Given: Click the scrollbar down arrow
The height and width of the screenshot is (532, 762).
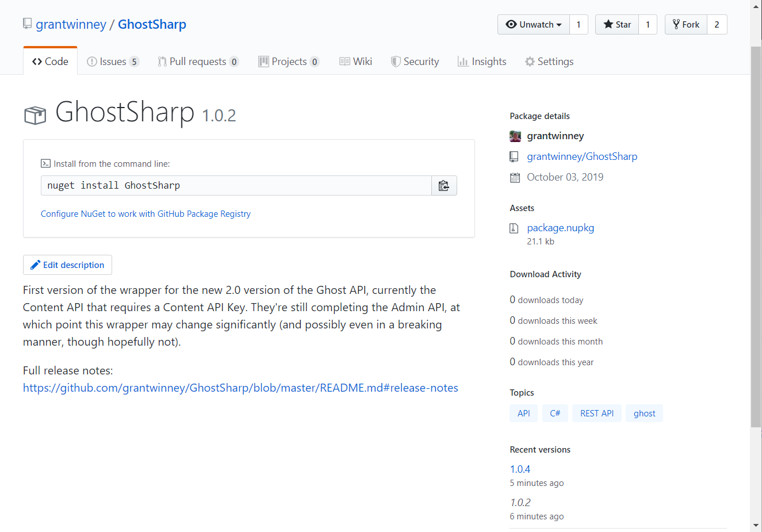Looking at the screenshot, I should click(756, 526).
